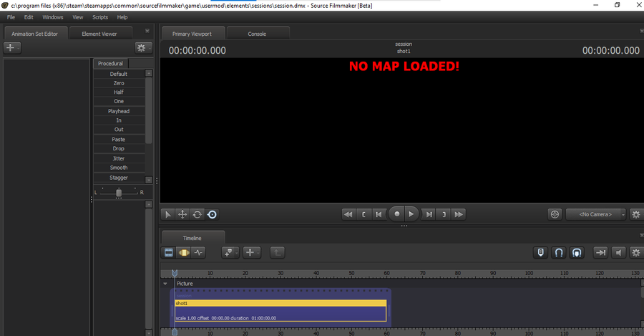644x336 pixels.
Task: Open timeline settings gear
Action: click(636, 252)
